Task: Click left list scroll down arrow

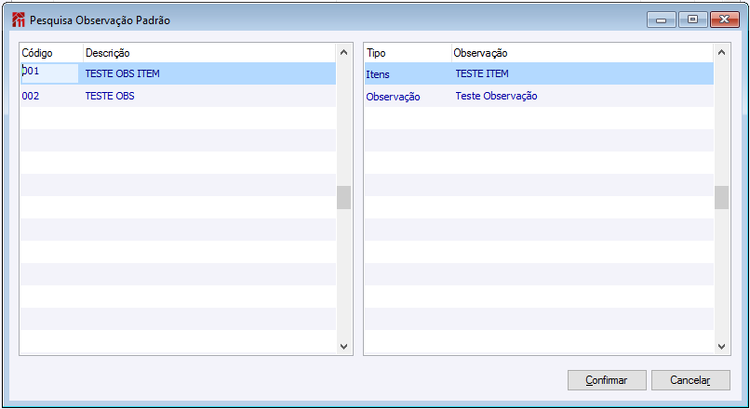Action: pyautogui.click(x=343, y=346)
